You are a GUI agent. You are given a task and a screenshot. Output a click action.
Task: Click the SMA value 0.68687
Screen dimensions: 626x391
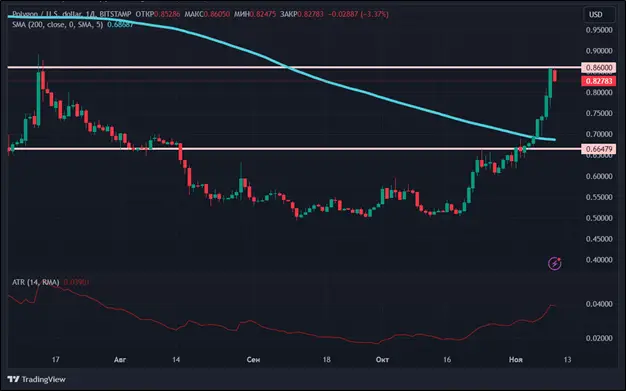click(120, 25)
